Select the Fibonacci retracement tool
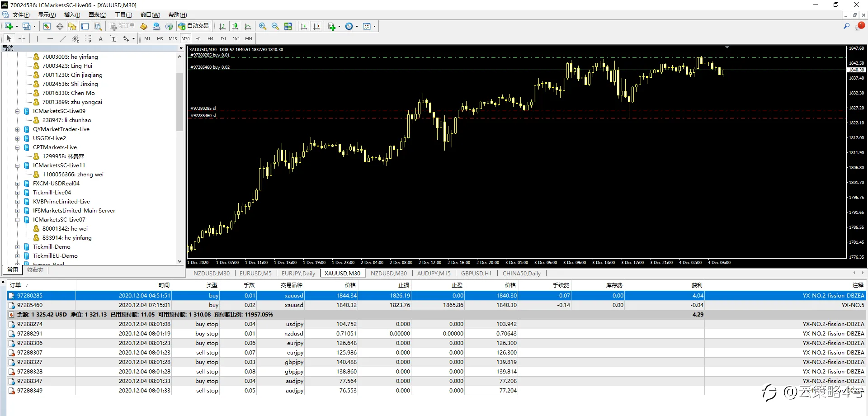Image resolution: width=868 pixels, height=416 pixels. [x=88, y=38]
